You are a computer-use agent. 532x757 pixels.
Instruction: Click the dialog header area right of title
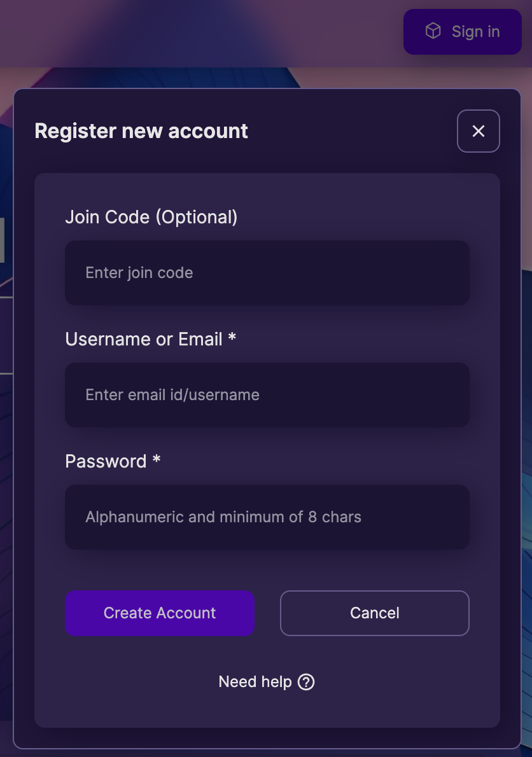pyautogui.click(x=353, y=131)
